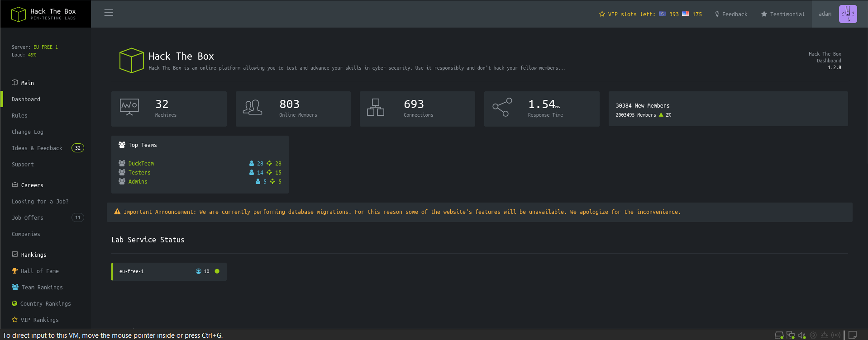
Task: Click the adam username in header
Action: pos(825,14)
